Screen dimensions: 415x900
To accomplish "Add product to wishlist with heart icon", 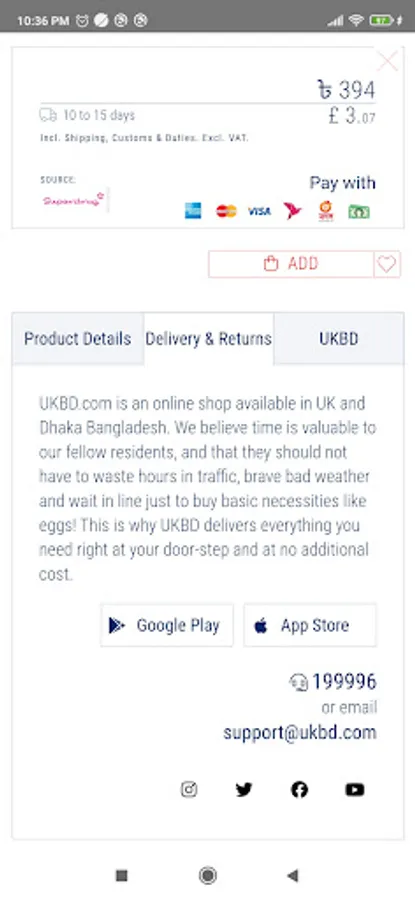I will point(387,264).
